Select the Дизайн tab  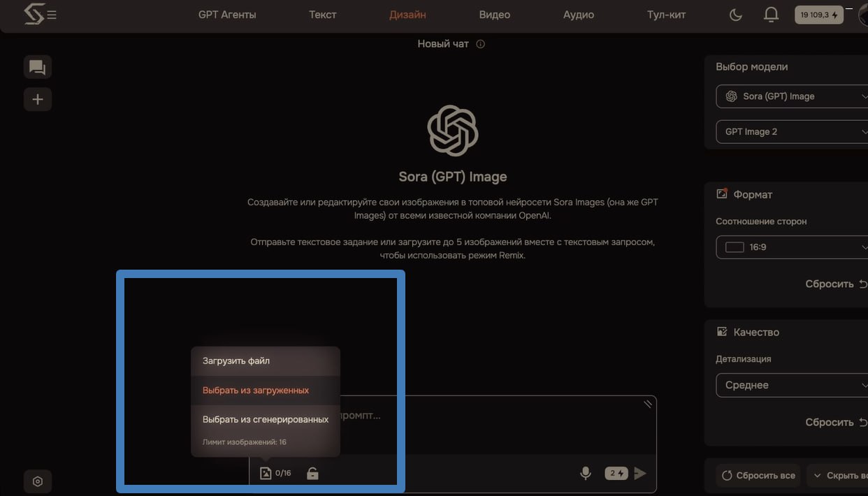click(407, 15)
